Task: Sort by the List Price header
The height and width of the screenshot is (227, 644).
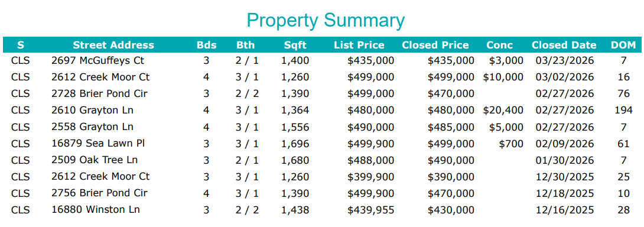Action: (x=359, y=45)
